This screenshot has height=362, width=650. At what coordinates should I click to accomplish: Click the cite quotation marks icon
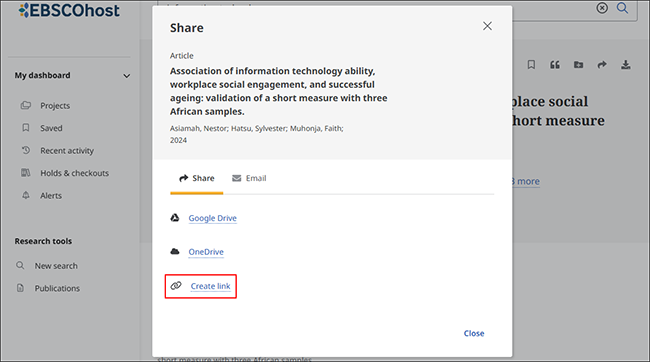click(555, 65)
